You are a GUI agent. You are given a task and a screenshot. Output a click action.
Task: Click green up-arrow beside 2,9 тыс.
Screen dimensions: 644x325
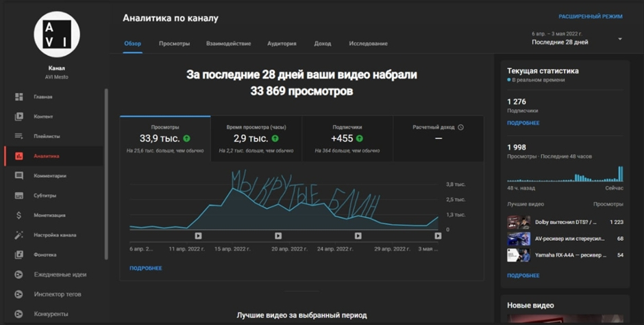click(275, 139)
